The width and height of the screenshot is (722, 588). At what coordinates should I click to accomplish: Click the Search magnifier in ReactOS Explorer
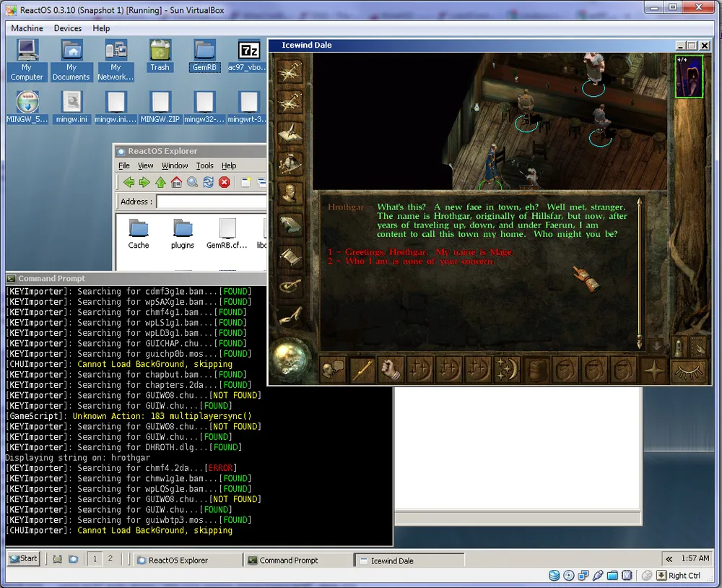point(193,183)
